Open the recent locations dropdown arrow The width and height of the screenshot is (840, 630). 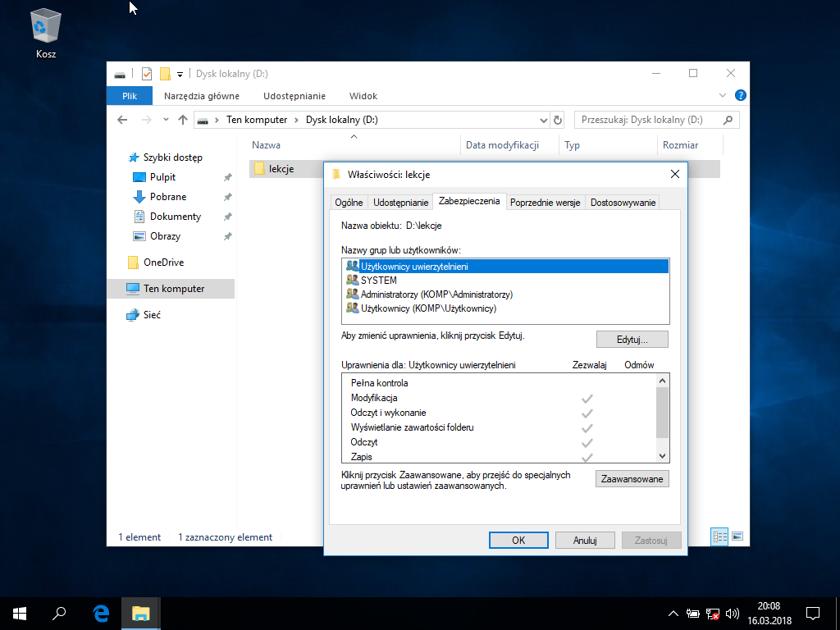(166, 120)
